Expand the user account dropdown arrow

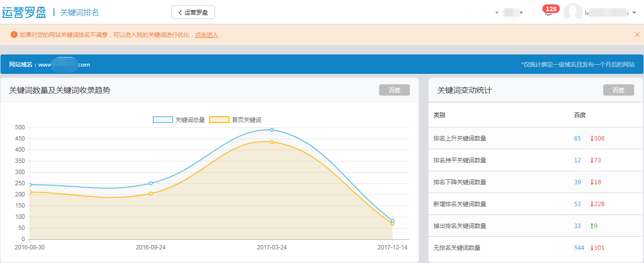(x=634, y=13)
